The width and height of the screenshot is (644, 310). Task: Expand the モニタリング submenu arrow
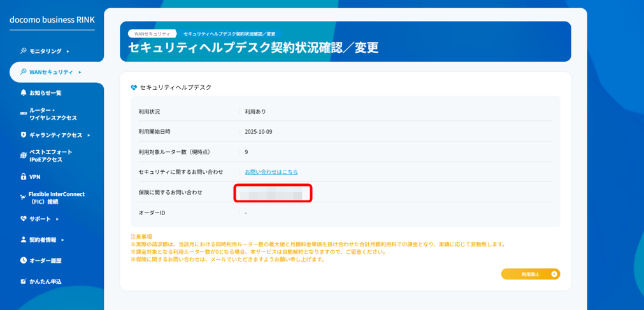point(68,52)
